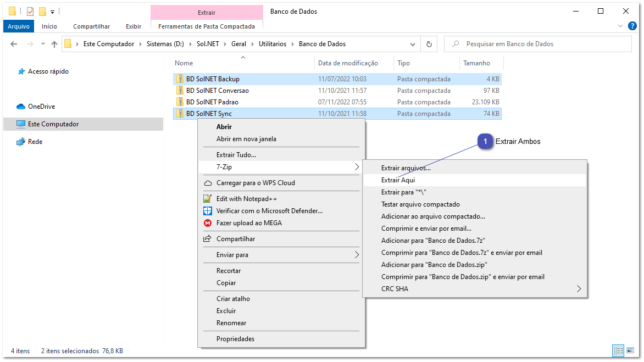
Task: Switch to the Exibir tab
Action: pos(133,26)
